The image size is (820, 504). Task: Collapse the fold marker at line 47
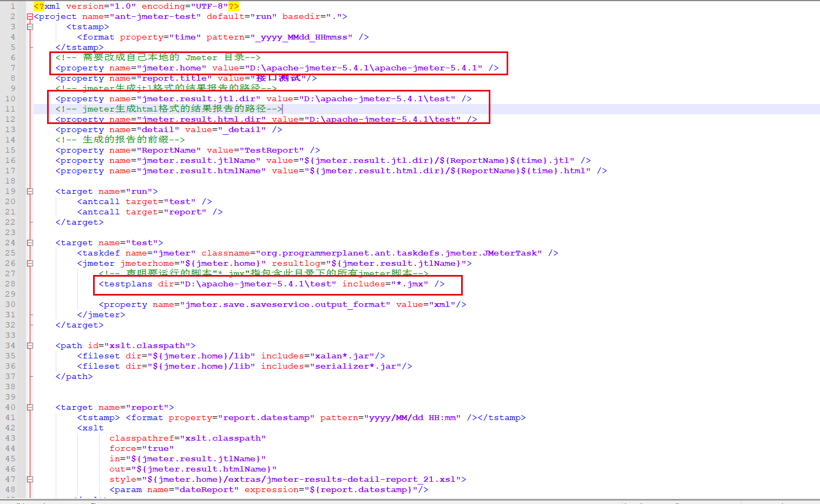point(30,479)
